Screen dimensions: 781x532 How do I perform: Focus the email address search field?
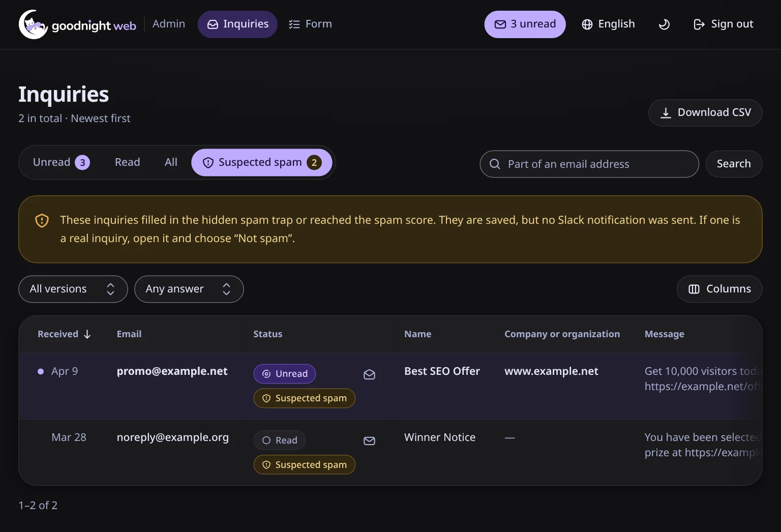(x=589, y=164)
